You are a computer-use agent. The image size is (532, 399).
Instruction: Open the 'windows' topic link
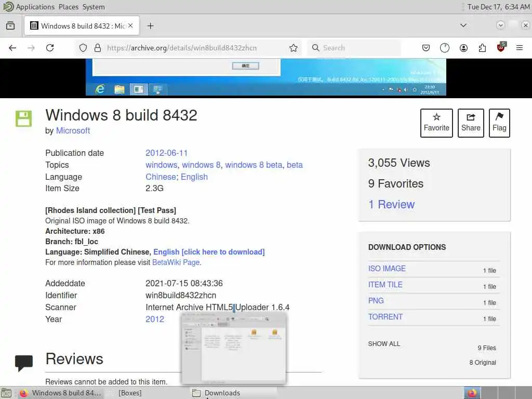coord(161,165)
